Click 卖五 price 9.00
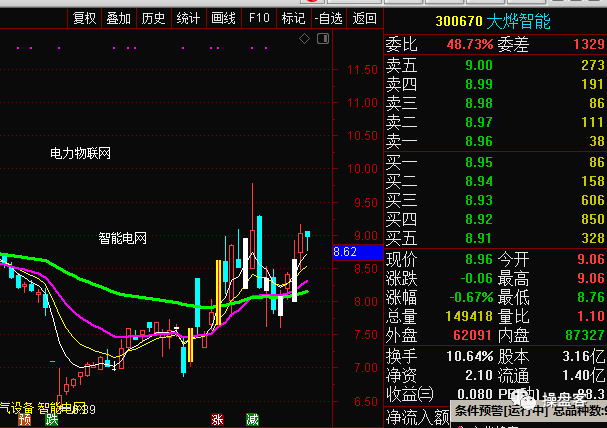607x428 pixels. (479, 65)
